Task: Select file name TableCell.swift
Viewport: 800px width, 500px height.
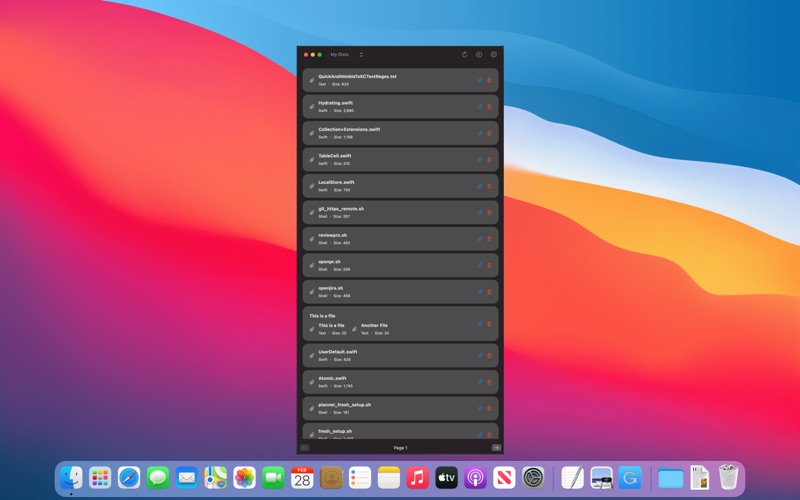Action: pyautogui.click(x=335, y=156)
